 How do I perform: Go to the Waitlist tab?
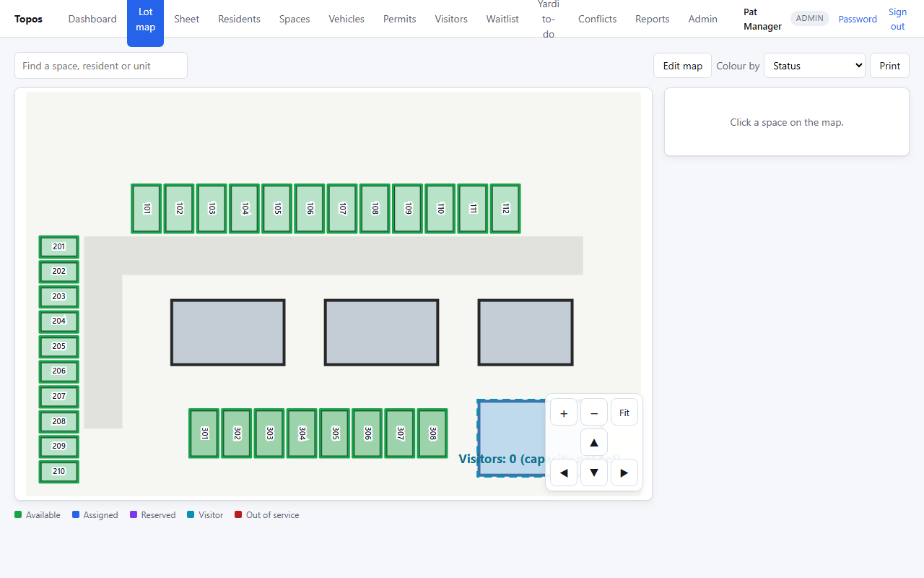click(502, 19)
